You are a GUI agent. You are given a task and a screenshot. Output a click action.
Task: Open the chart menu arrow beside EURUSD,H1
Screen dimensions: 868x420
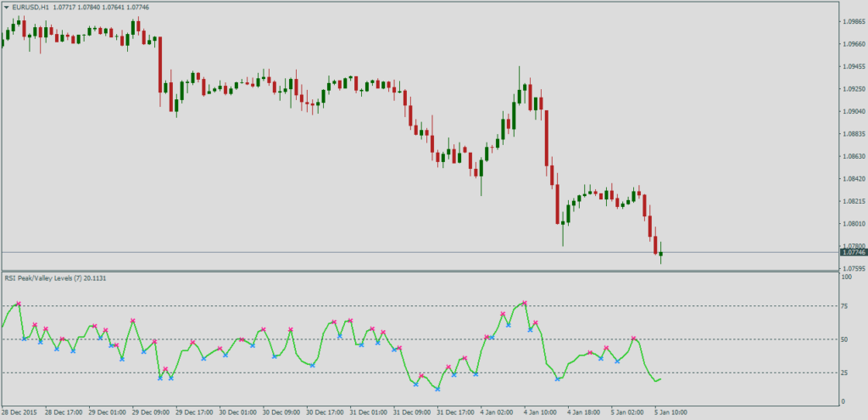coord(7,6)
